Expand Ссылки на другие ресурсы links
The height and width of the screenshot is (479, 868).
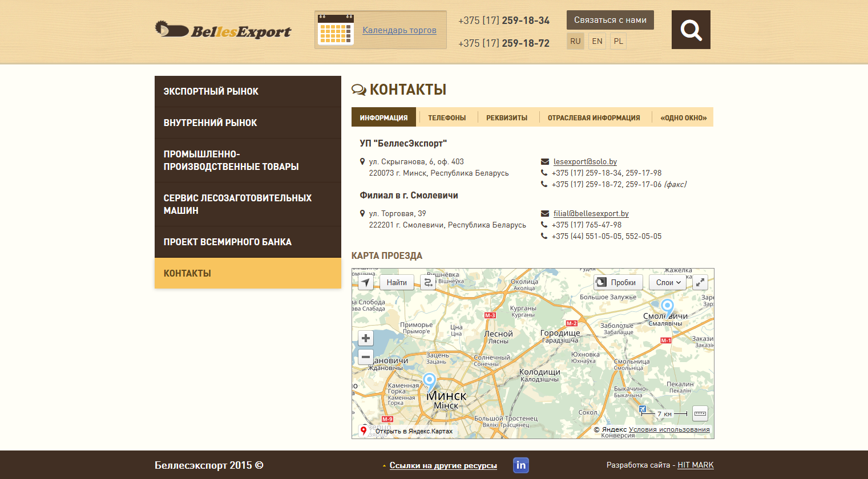(x=443, y=465)
